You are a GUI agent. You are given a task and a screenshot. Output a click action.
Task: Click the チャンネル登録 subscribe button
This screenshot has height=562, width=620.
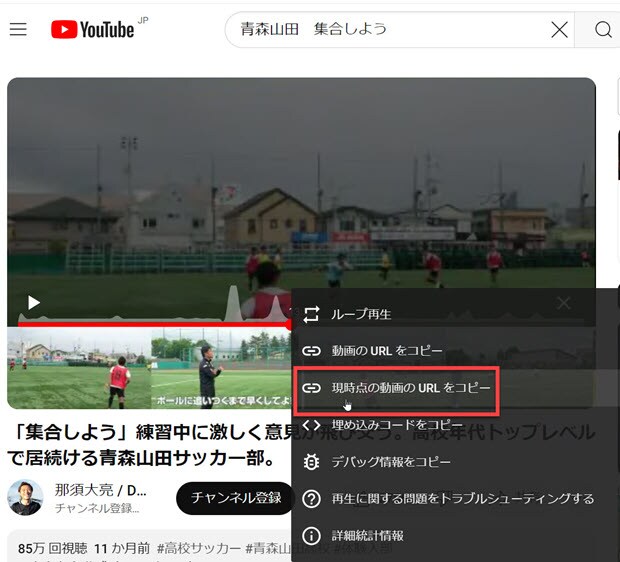(234, 498)
